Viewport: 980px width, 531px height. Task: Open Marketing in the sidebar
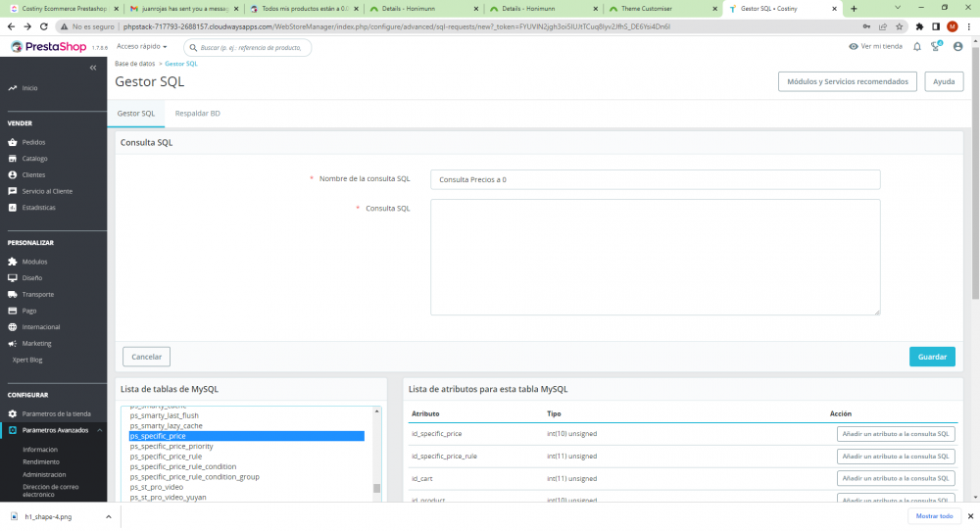[x=36, y=344]
